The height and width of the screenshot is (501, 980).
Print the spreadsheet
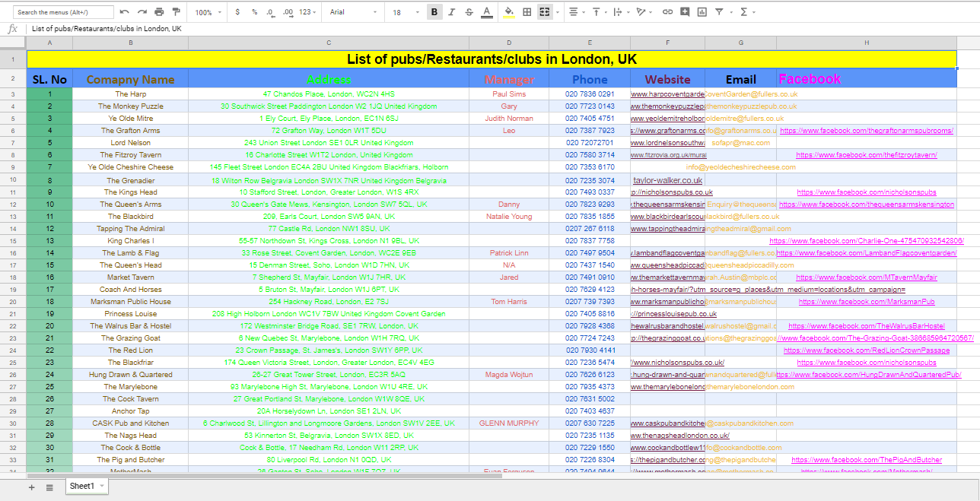159,11
